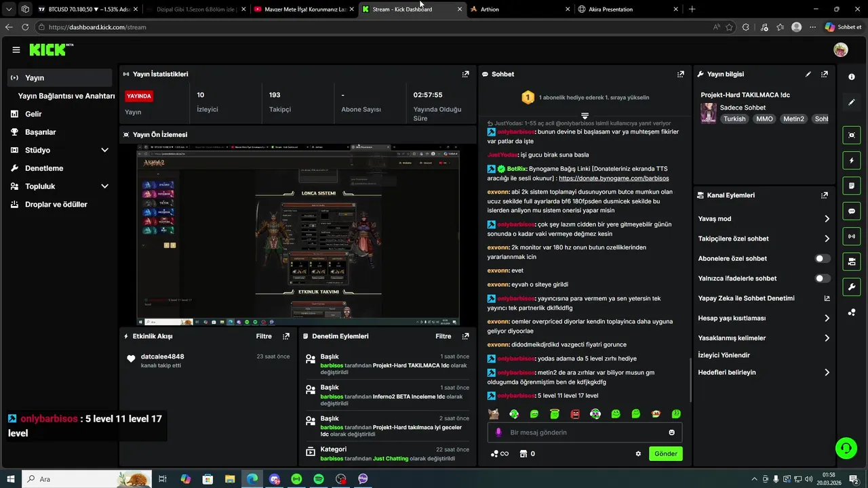868x488 pixels.
Task: Click the three-dots icon at sidebar bottom
Action: pyautogui.click(x=852, y=312)
